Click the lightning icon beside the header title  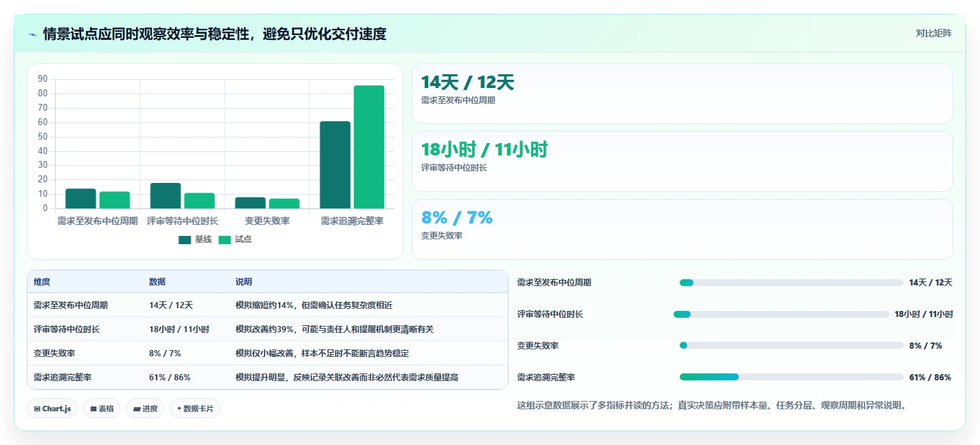coord(32,34)
